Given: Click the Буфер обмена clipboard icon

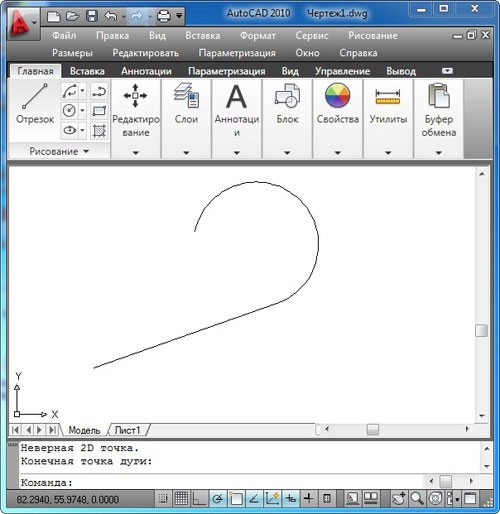Looking at the screenshot, I should tap(439, 96).
